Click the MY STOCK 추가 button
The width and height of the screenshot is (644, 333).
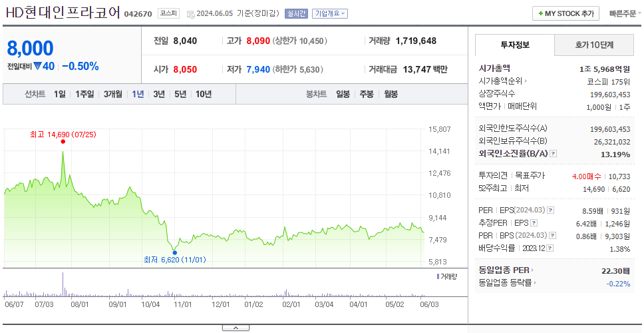click(566, 13)
